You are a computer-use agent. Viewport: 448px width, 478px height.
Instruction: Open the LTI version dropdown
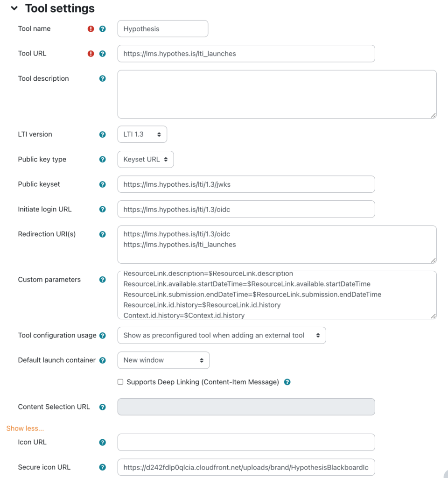142,134
